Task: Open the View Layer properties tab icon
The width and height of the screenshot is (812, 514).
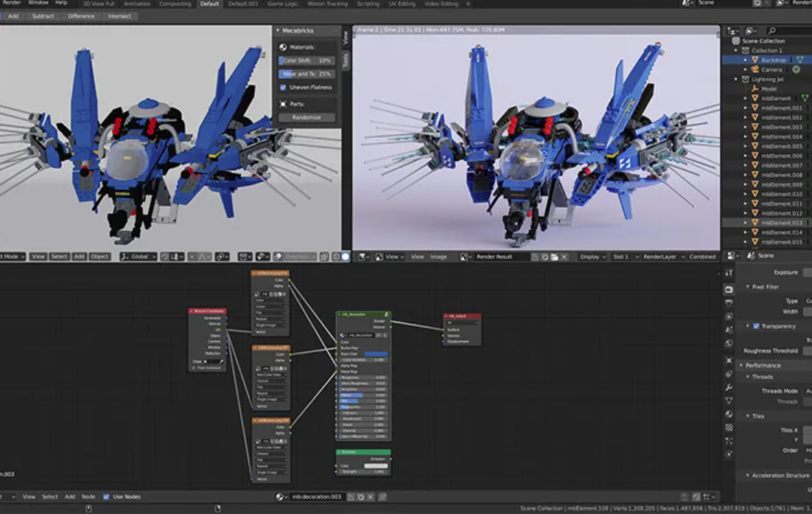Action: click(729, 316)
